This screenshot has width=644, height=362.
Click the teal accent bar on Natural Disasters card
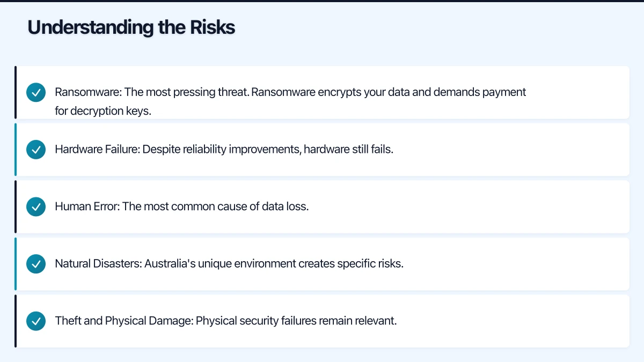[x=16, y=264]
